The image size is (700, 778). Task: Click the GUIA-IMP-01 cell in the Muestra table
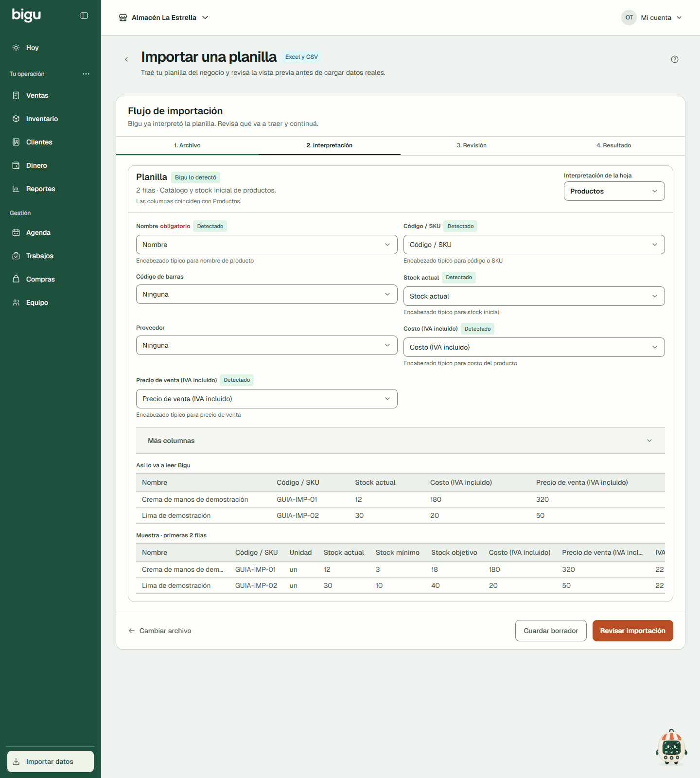[x=255, y=569]
